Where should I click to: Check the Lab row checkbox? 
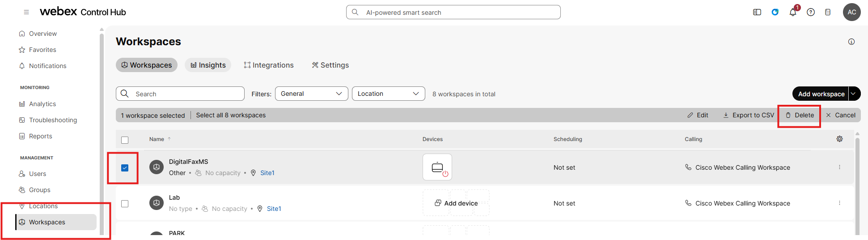click(125, 204)
